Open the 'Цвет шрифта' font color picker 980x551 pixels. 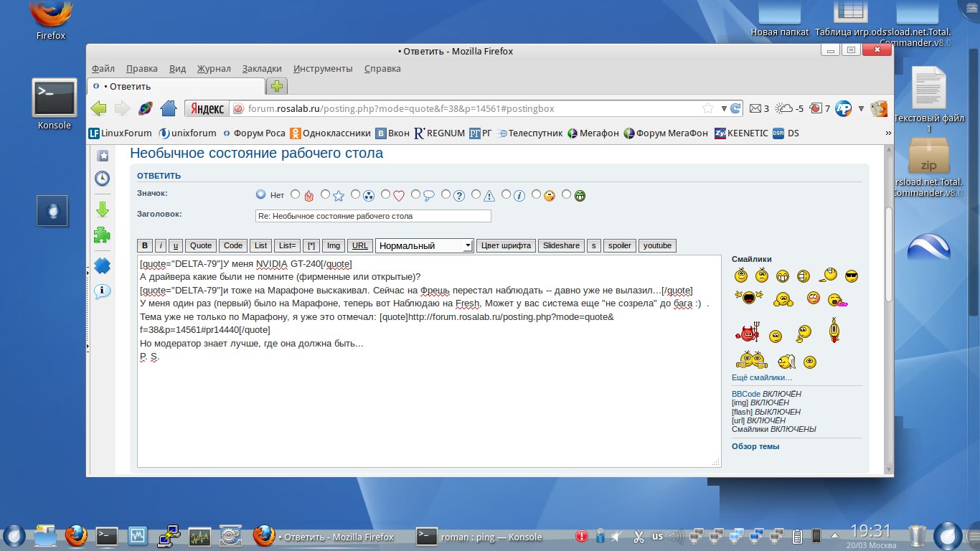(x=506, y=245)
